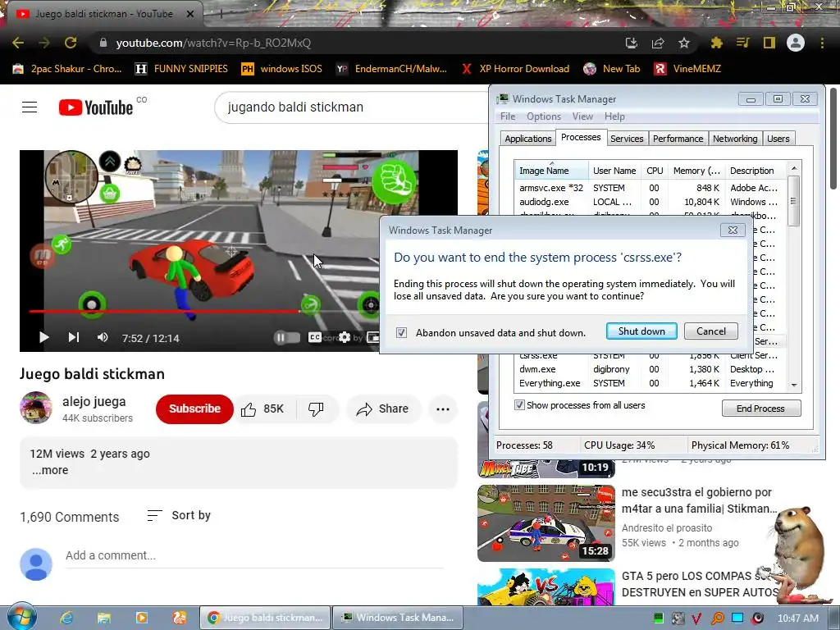This screenshot has width=840, height=630.
Task: Bookmark this page with the star icon
Action: click(684, 43)
